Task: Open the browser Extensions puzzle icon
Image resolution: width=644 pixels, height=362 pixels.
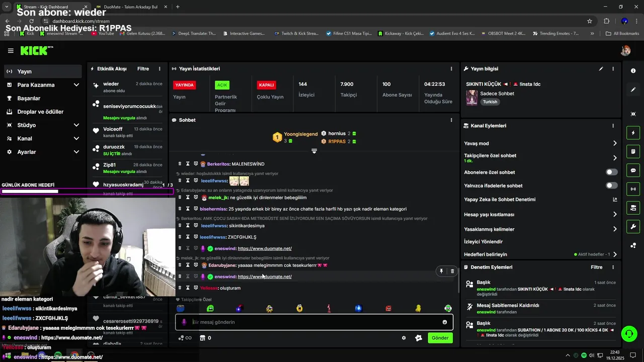Action: coord(606,21)
